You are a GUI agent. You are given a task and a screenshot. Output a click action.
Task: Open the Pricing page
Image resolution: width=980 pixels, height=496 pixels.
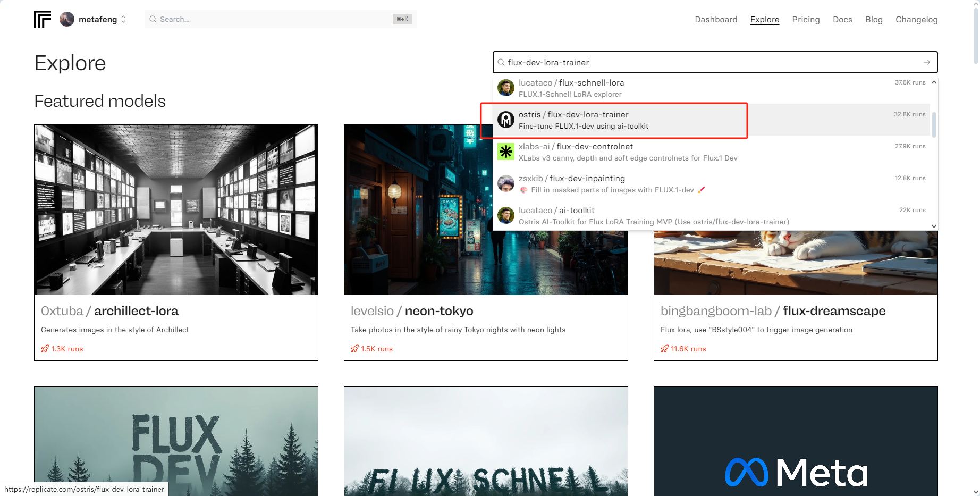806,19
